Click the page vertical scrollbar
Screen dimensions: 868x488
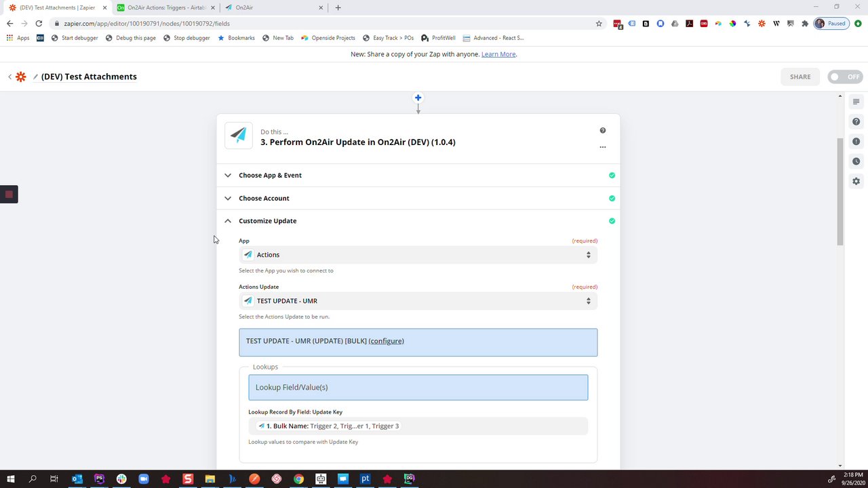840,192
